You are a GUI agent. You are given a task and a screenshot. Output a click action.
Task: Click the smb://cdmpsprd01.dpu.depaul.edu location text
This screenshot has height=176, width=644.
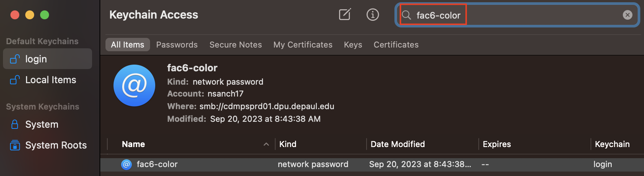(x=267, y=106)
